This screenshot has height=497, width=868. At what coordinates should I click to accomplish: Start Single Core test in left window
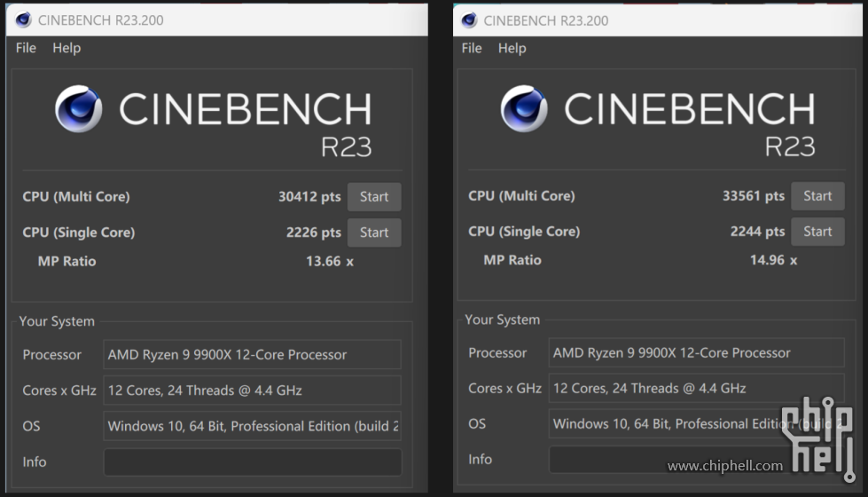pos(374,233)
